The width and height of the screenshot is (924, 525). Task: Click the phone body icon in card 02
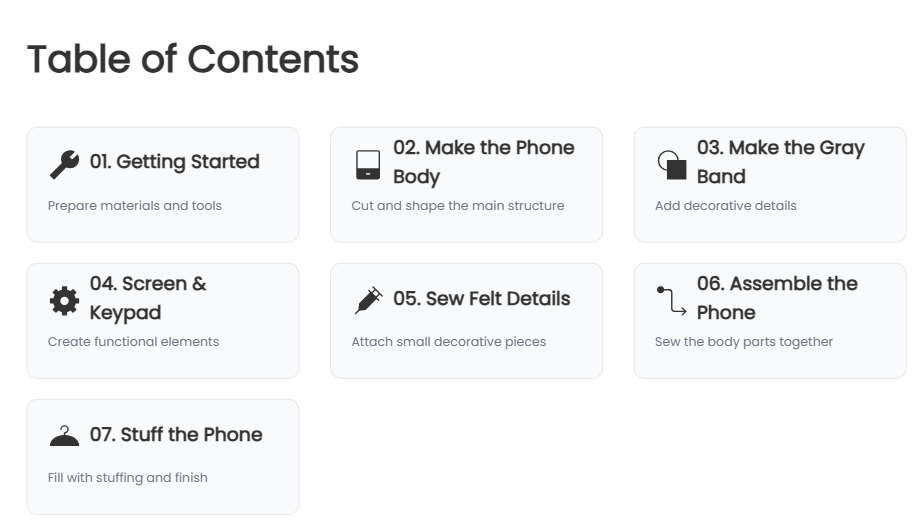368,164
